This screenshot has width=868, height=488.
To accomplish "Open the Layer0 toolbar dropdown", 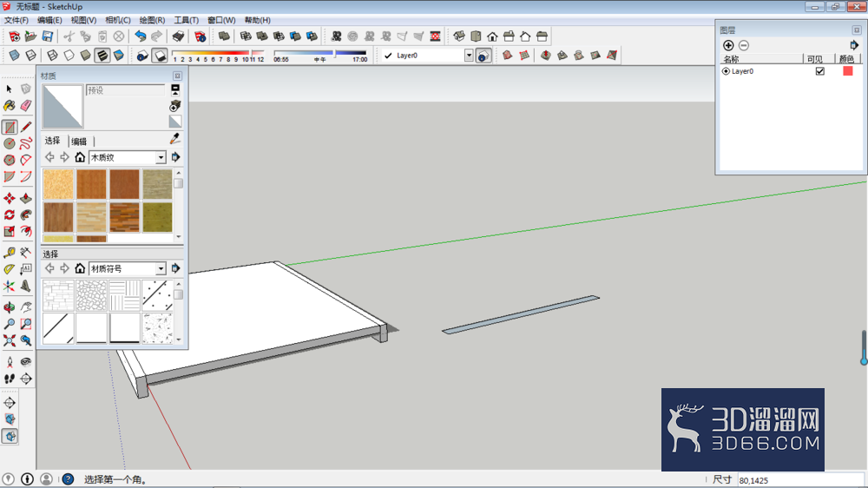I will click(x=469, y=56).
